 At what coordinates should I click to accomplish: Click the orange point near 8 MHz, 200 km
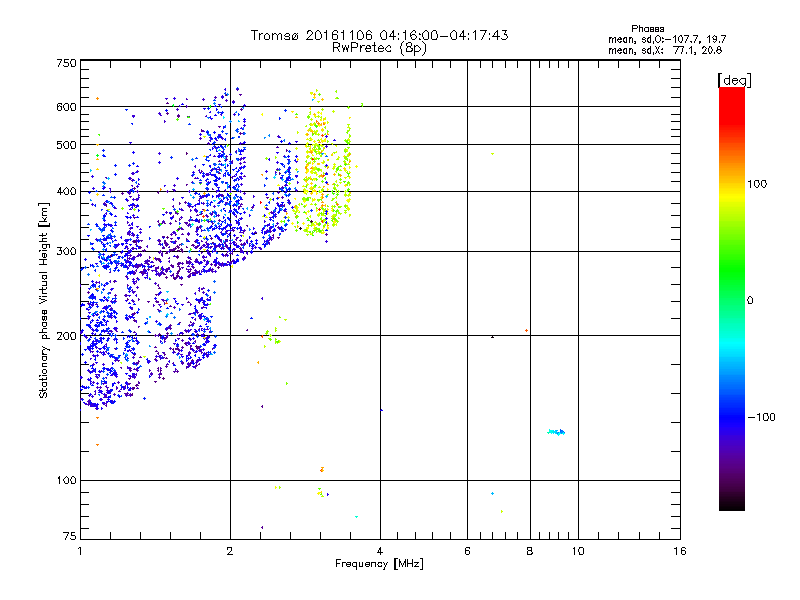527,331
